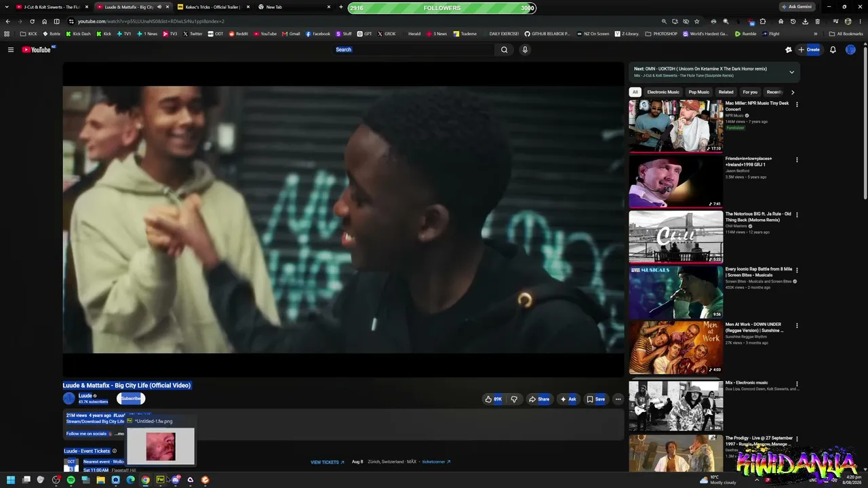Go to YouTube home via logo
The height and width of the screenshot is (488, 868).
pos(37,49)
